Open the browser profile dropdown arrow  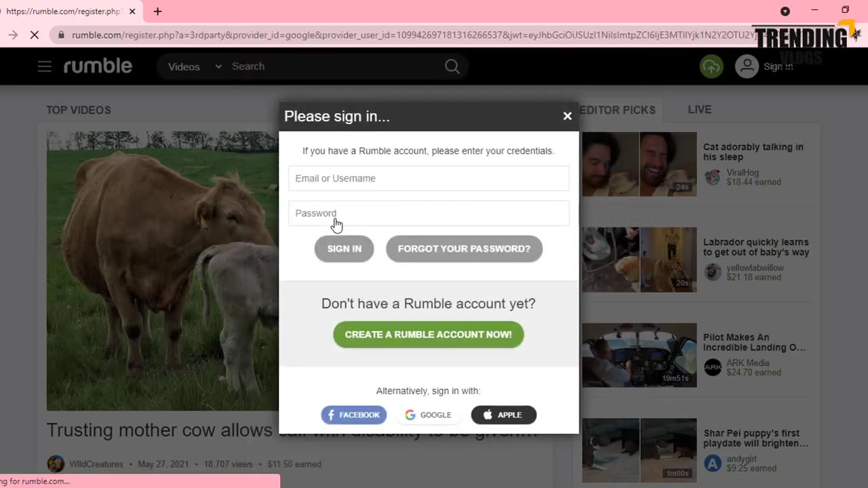[785, 11]
